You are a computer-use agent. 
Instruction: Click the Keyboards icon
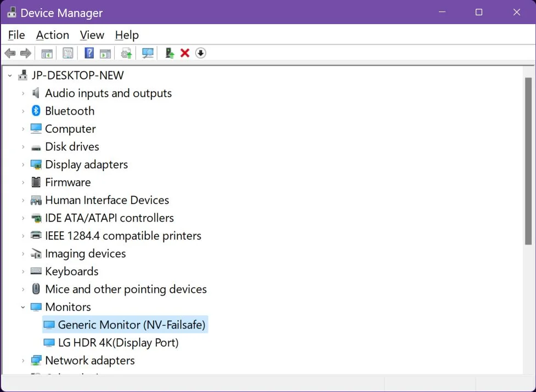point(36,271)
